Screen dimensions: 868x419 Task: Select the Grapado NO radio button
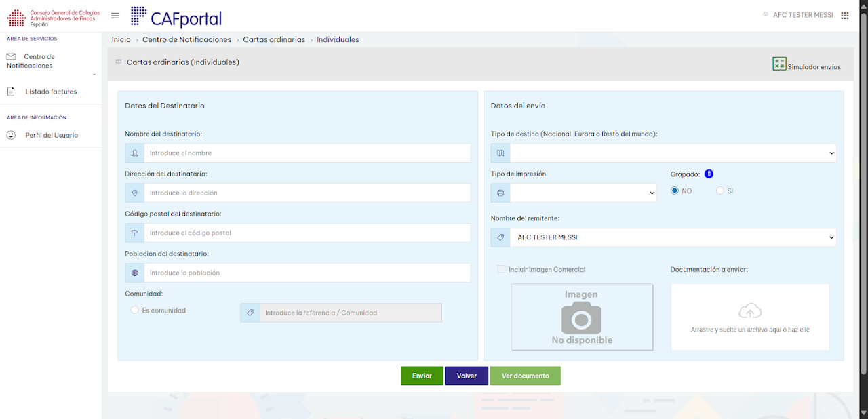(675, 191)
